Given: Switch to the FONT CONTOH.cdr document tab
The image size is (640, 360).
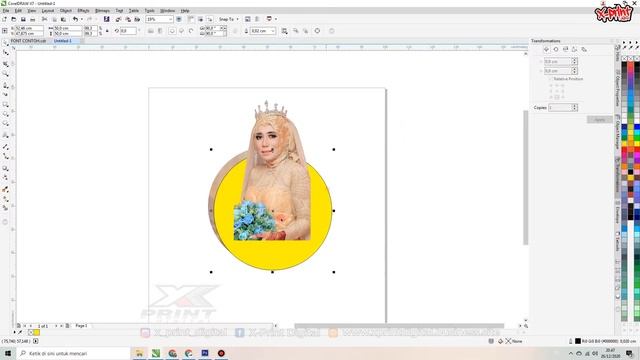Looking at the screenshot, I should [29, 41].
